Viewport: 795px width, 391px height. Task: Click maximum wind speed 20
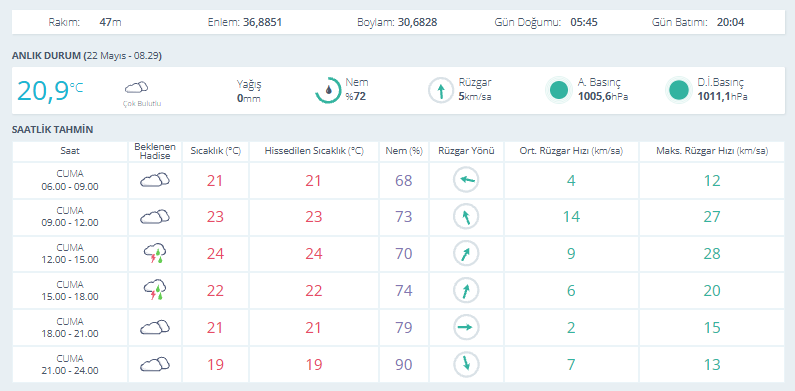click(712, 291)
